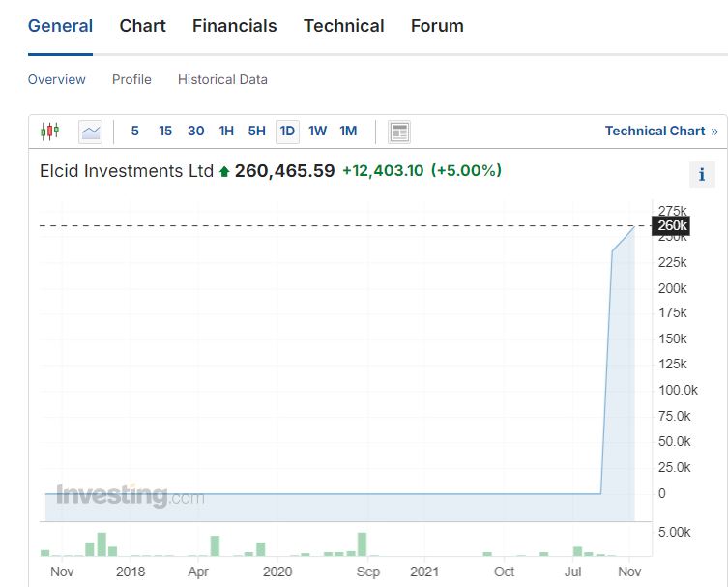Click the 2018 date label
Screen dimensions: 728x587
point(131,572)
